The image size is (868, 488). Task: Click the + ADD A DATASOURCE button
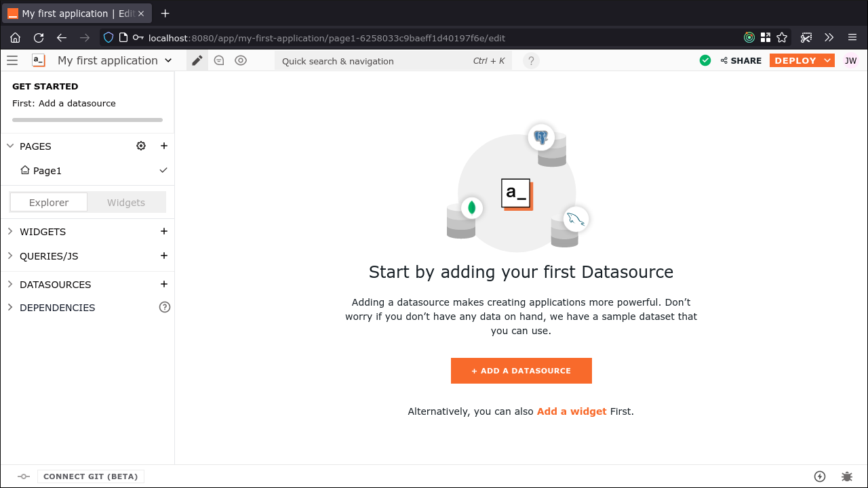pyautogui.click(x=521, y=371)
